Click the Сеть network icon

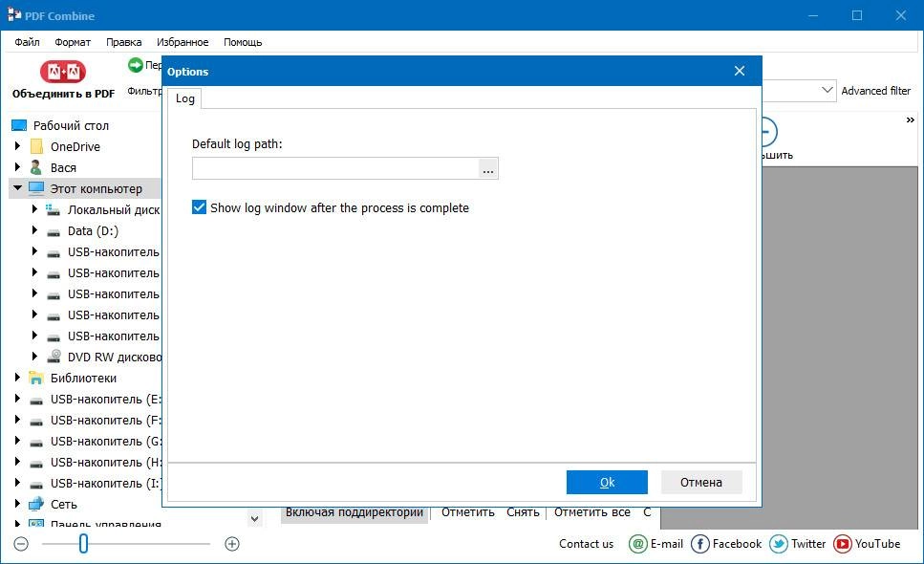tap(36, 504)
